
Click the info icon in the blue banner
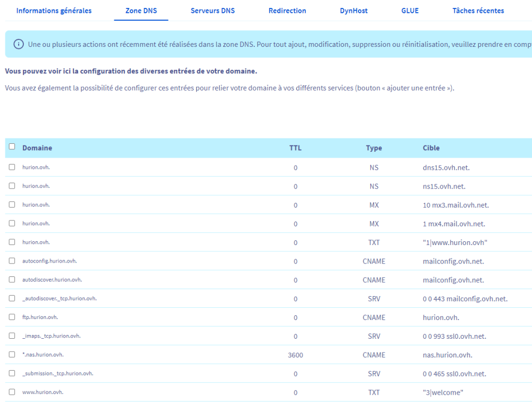pos(19,44)
